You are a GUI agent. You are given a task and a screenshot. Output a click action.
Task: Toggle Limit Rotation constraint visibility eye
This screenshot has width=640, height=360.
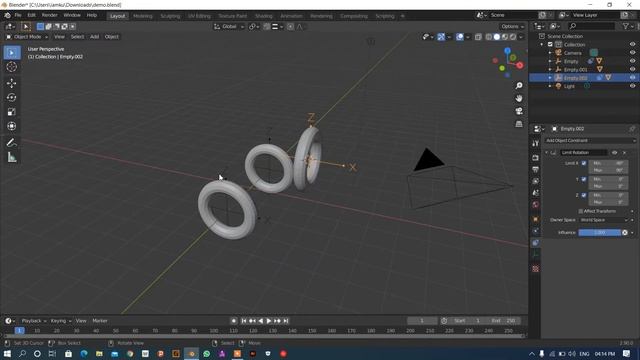tap(614, 153)
